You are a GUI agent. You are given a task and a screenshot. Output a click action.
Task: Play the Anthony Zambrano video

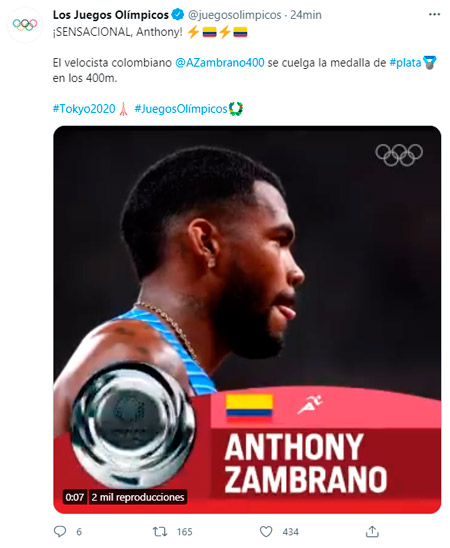click(x=247, y=320)
